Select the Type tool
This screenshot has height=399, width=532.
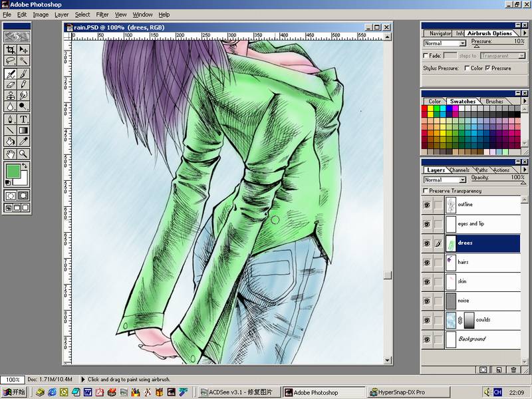tap(23, 119)
